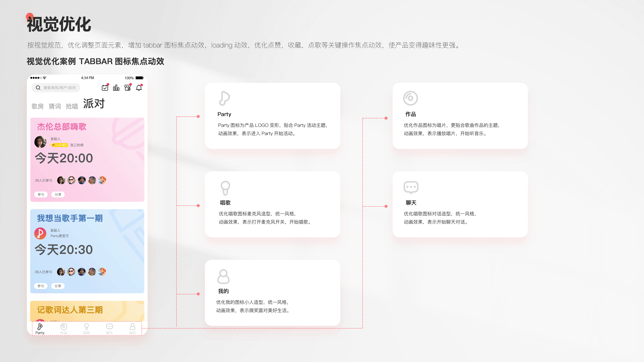Click 参与 on 我想当歌手第一期 card

[41, 286]
